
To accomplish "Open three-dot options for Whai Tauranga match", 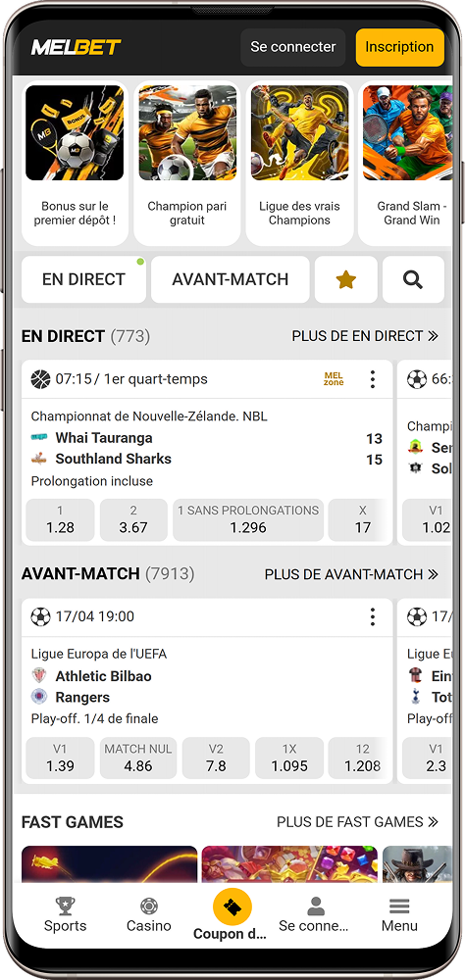I will [x=373, y=379].
